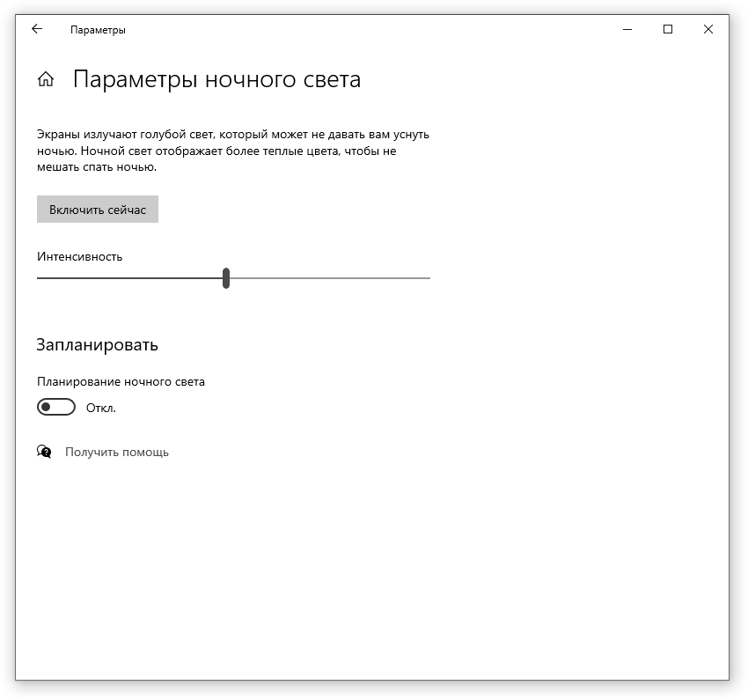Click the Интенсивность label
The width and height of the screenshot is (748, 700).
79,257
